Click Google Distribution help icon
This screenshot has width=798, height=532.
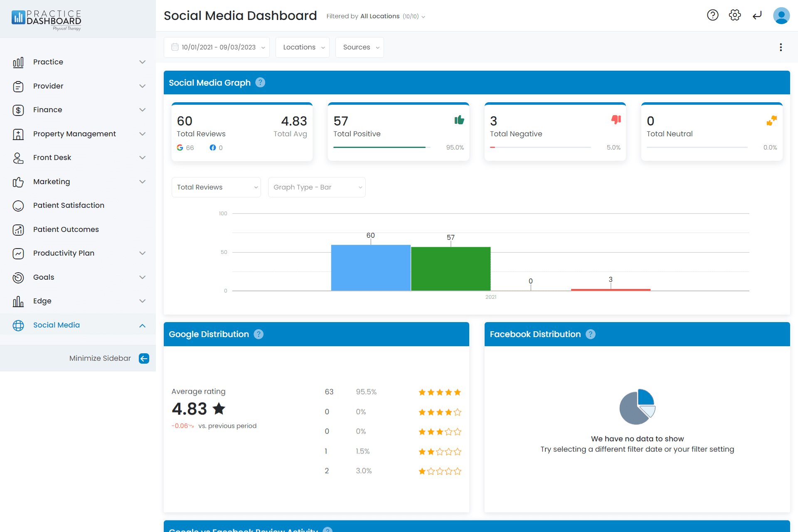coord(259,334)
